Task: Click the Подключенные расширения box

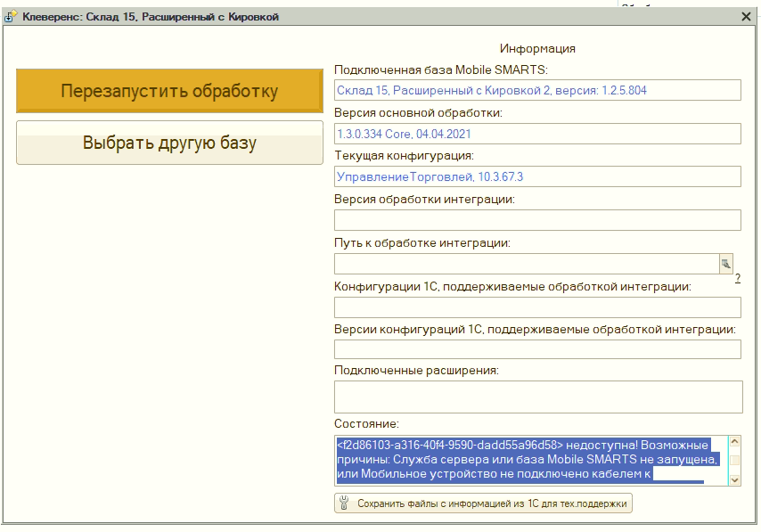Action: (x=538, y=397)
